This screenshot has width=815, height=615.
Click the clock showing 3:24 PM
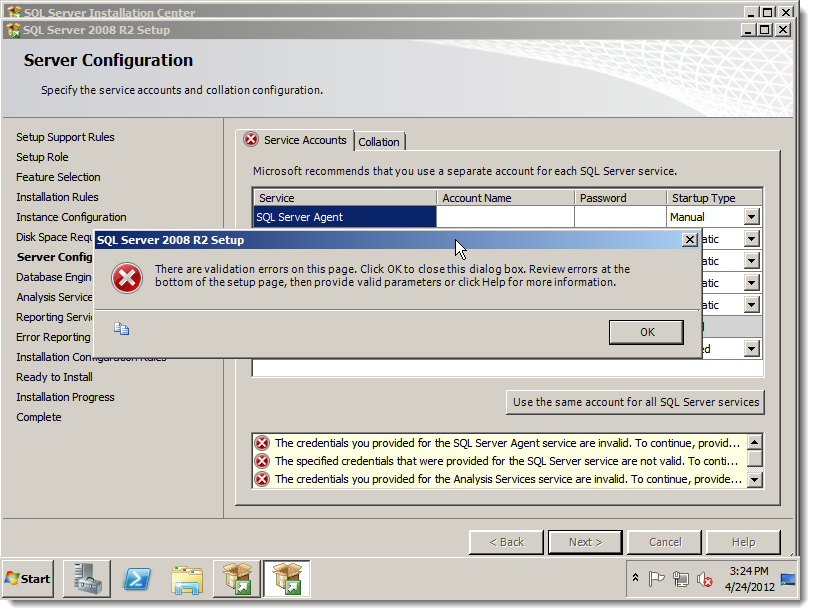(x=748, y=571)
